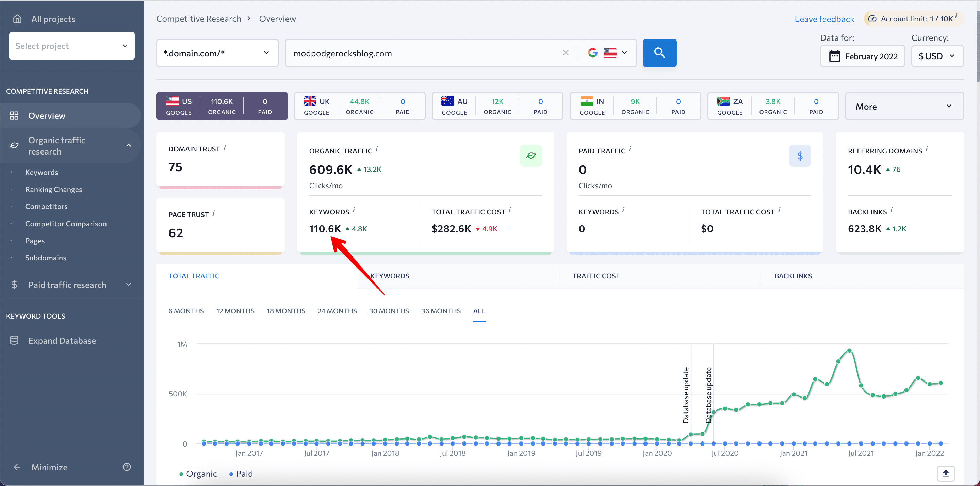Click the Referring Domains info icon

927,149
